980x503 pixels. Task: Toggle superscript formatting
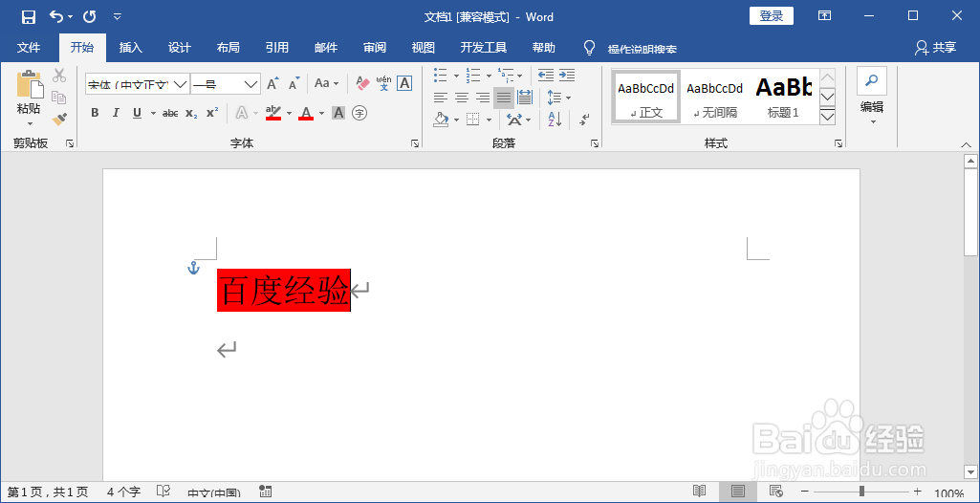click(212, 113)
